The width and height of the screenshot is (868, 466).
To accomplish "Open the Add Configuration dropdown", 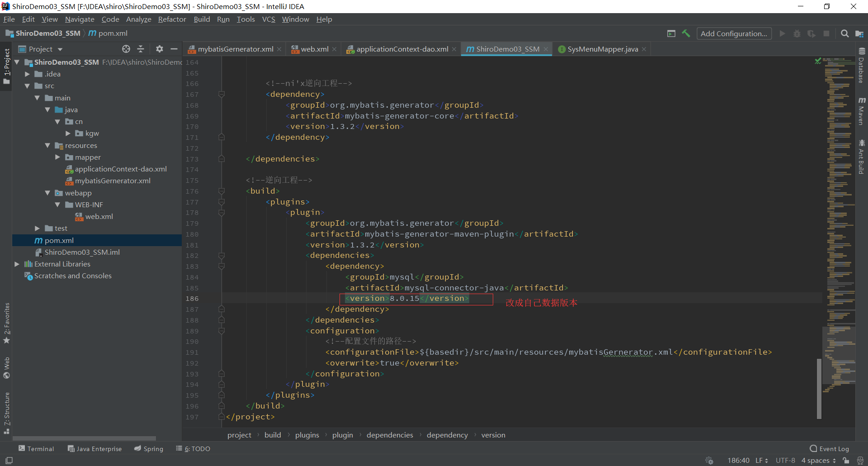I will [x=734, y=33].
